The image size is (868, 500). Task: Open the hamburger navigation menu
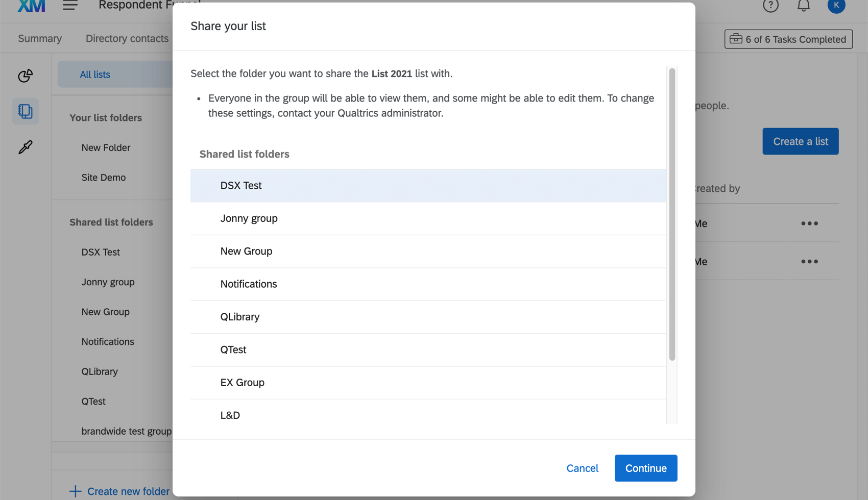click(69, 5)
